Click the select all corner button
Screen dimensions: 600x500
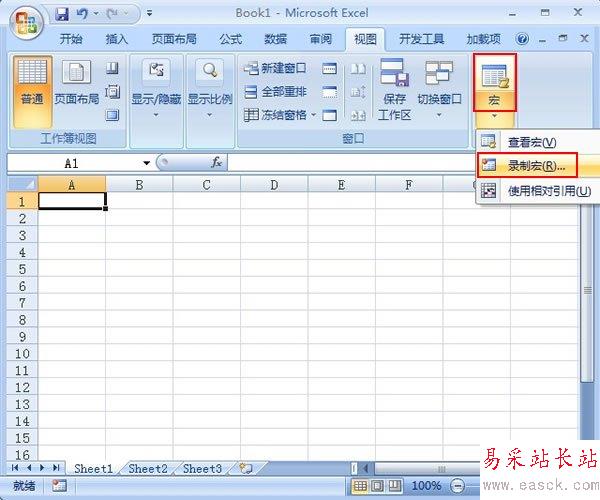pos(23,185)
